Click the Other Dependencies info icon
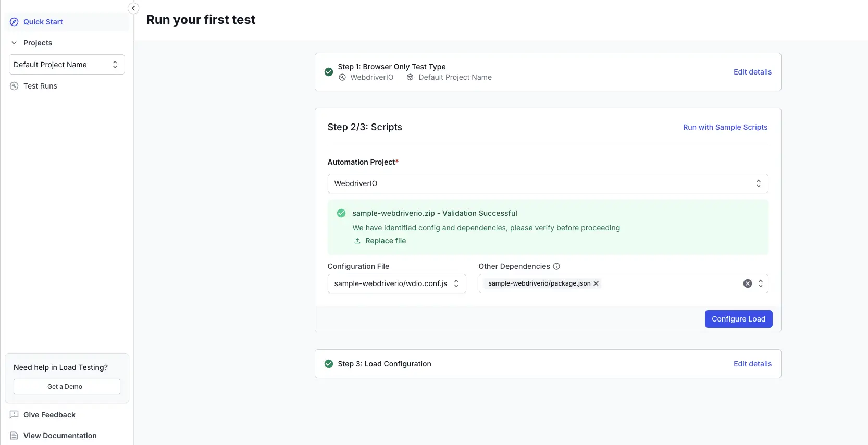This screenshot has width=868, height=445. tap(556, 266)
